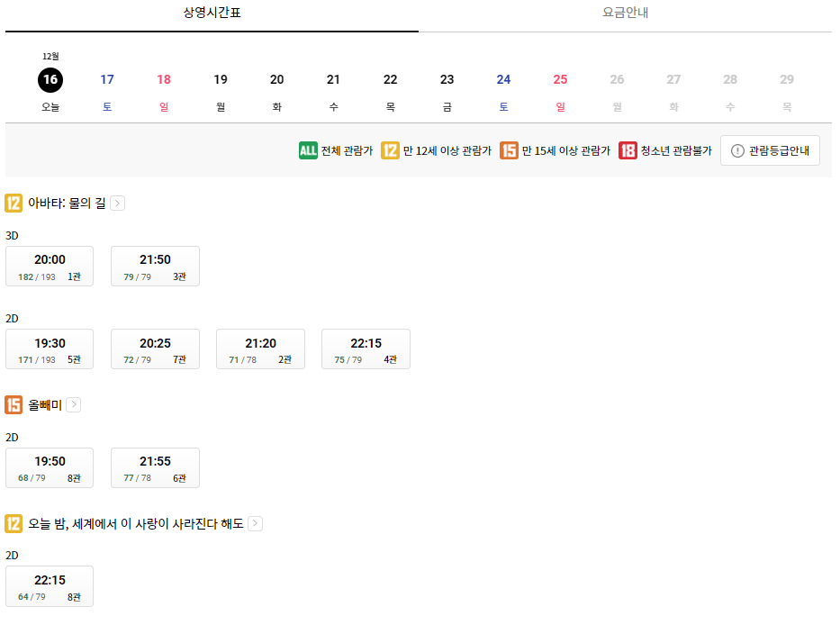The image size is (840, 625).
Task: Click the 12 rating badge beside 아바타: 물의 길
Action: coord(13,203)
